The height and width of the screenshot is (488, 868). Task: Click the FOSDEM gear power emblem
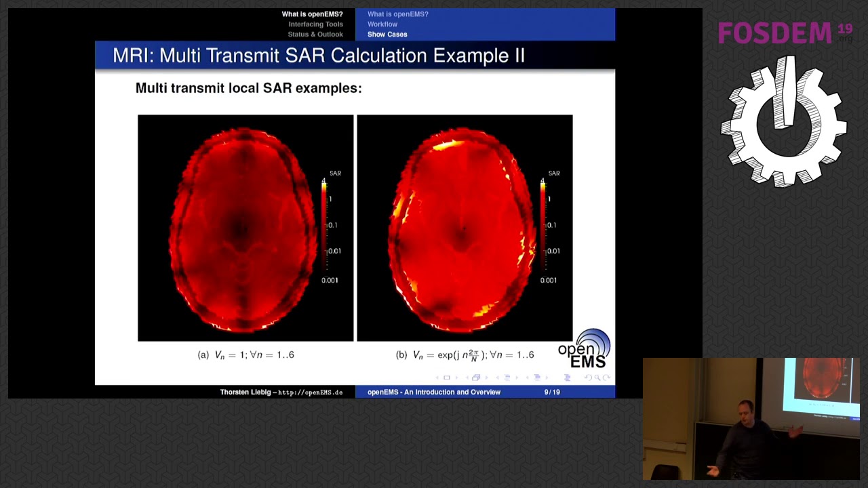pyautogui.click(x=784, y=121)
